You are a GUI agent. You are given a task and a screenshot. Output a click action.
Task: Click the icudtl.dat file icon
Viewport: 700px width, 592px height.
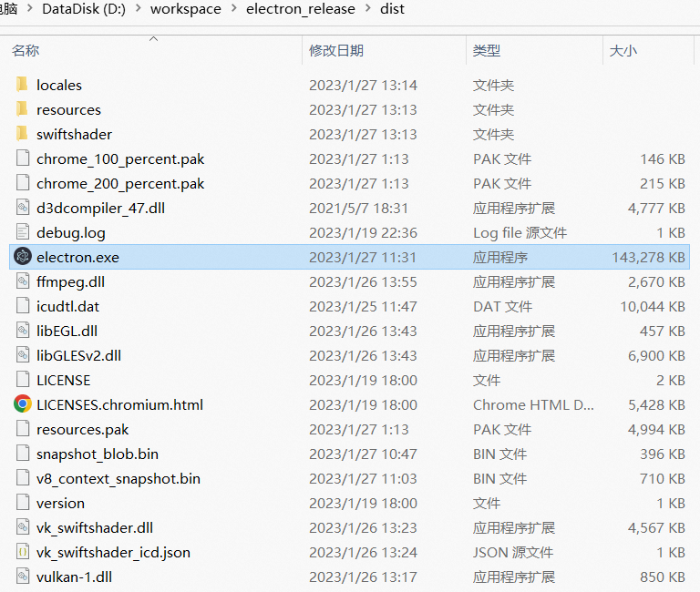23,306
